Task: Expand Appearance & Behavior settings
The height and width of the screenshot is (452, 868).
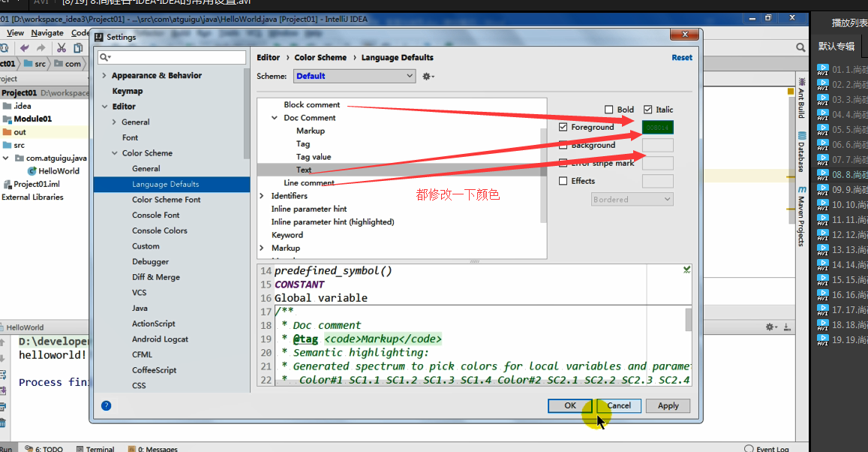Action: (104, 75)
